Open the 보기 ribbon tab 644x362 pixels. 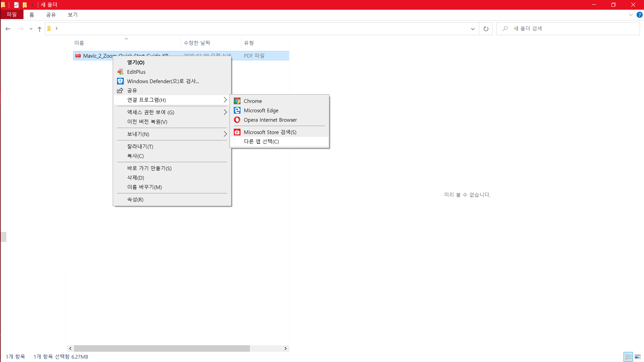(72, 15)
